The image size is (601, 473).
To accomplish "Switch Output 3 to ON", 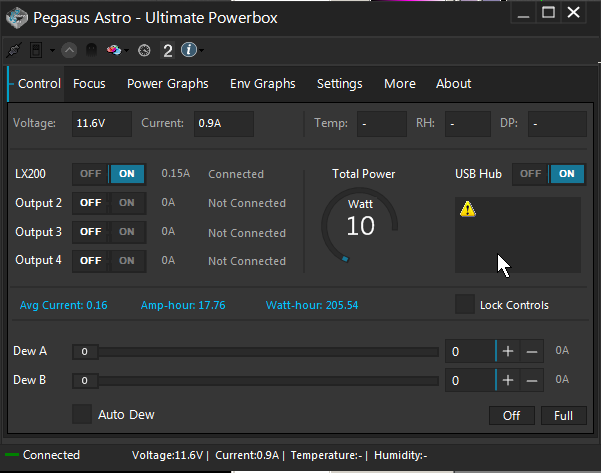I will coord(127,232).
